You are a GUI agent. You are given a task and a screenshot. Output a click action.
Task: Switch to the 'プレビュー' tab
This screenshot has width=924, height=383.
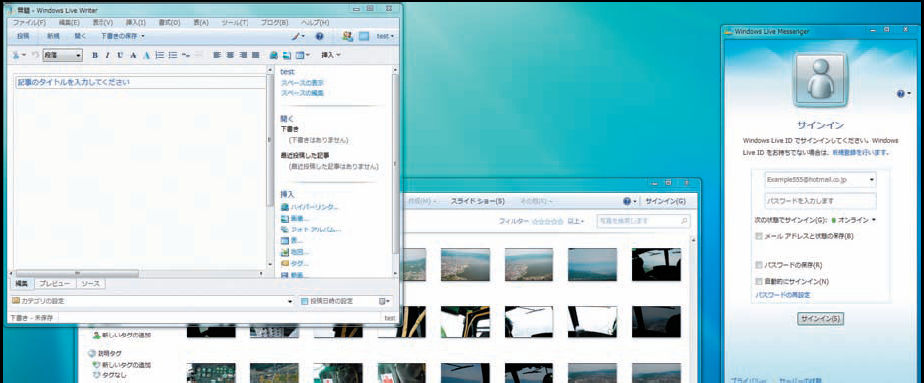pyautogui.click(x=54, y=284)
